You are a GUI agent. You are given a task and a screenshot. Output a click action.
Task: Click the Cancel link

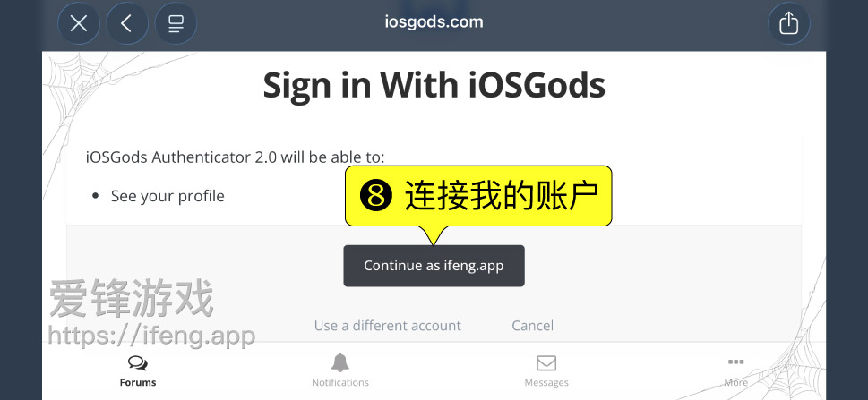tap(533, 326)
